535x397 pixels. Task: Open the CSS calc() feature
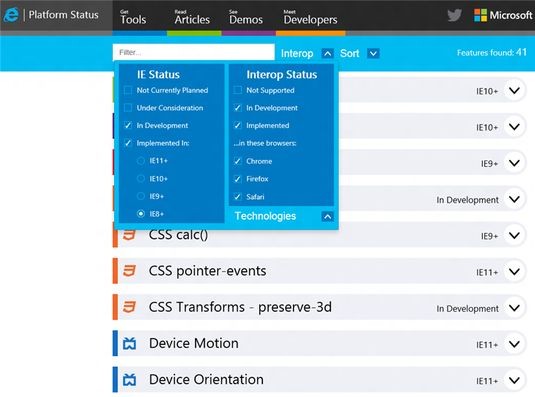[x=178, y=235]
